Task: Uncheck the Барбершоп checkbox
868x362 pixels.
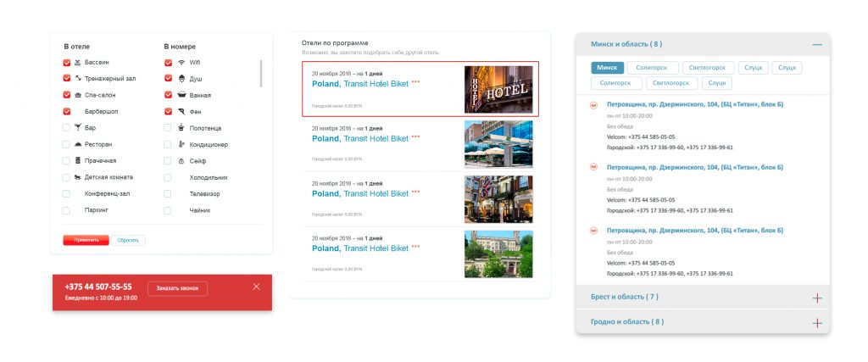Action: [67, 111]
